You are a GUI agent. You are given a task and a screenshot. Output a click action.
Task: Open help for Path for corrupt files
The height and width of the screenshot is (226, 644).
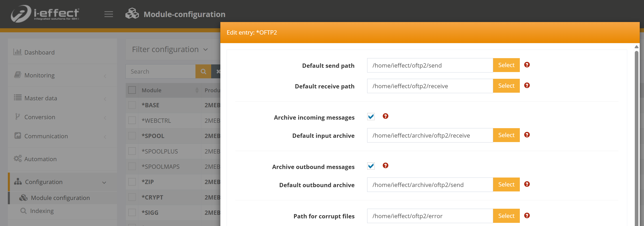(x=527, y=215)
